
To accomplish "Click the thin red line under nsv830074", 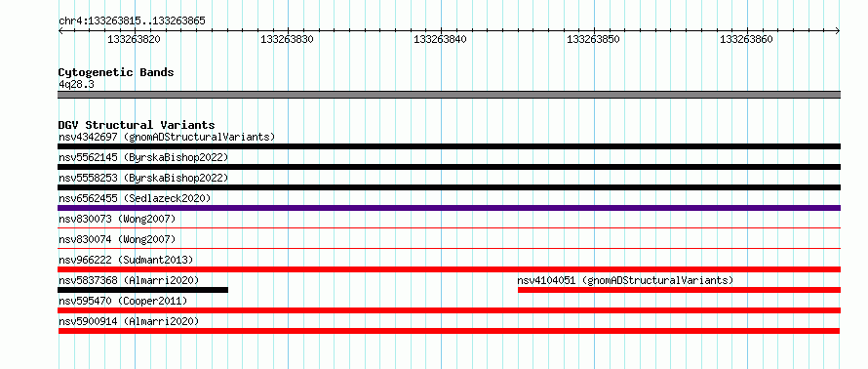I will (449, 248).
